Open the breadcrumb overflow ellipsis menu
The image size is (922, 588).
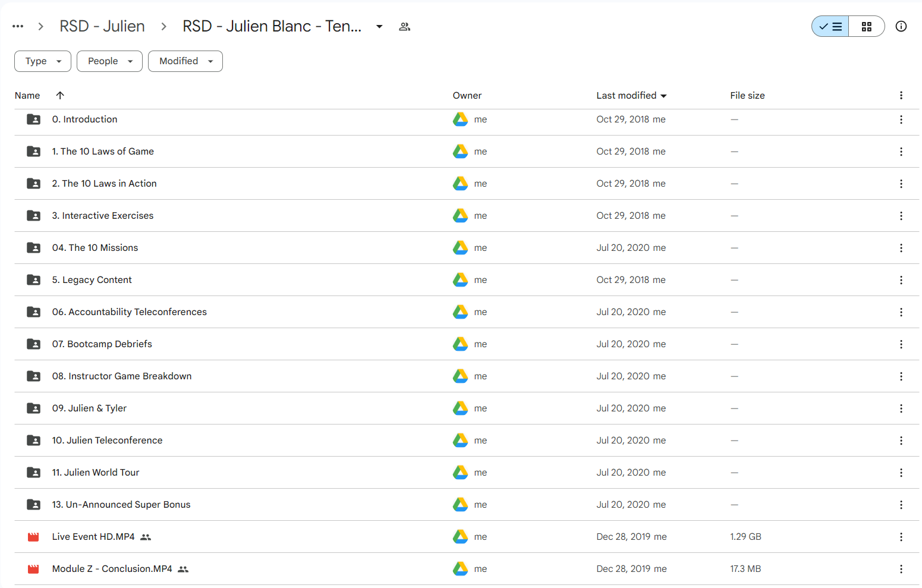click(18, 26)
